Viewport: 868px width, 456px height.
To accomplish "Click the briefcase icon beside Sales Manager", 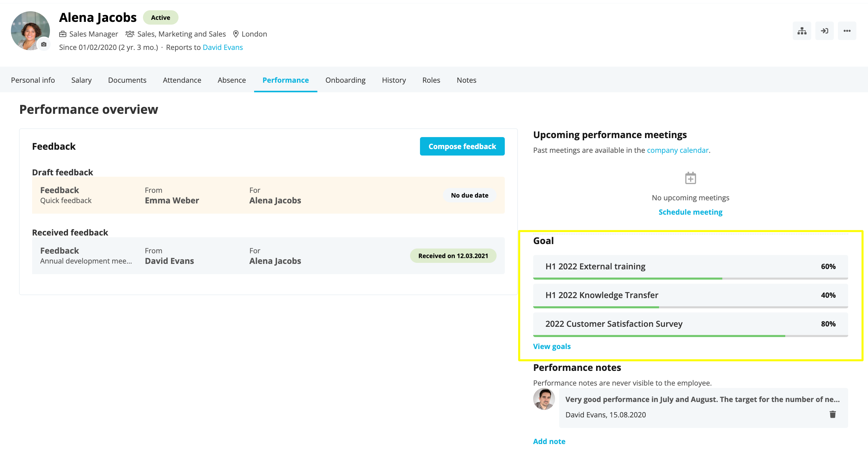I will 63,34.
